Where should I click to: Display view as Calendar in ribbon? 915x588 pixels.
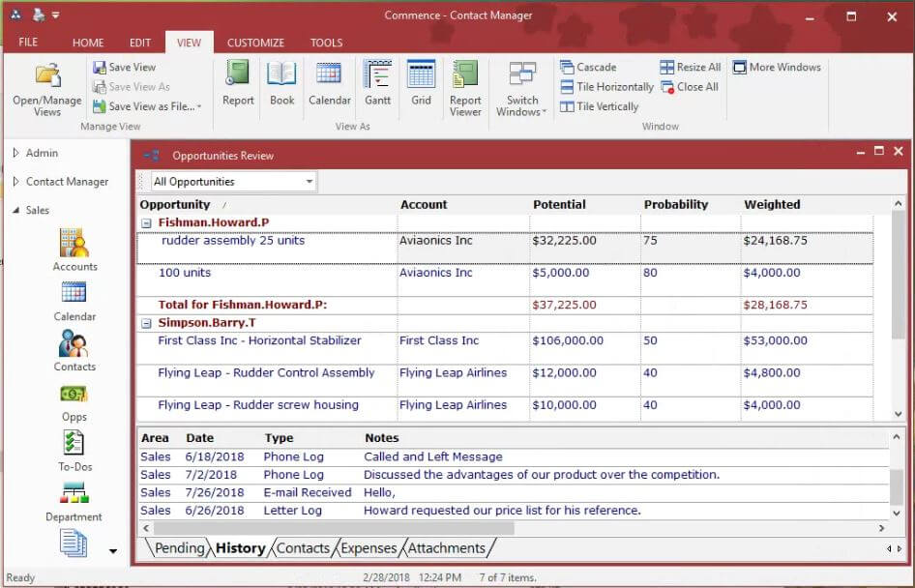(329, 83)
